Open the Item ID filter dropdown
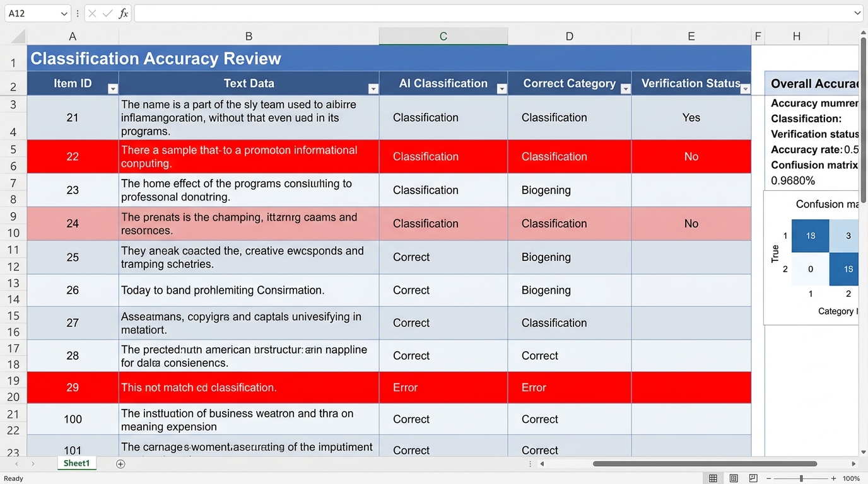The image size is (868, 484). click(112, 89)
